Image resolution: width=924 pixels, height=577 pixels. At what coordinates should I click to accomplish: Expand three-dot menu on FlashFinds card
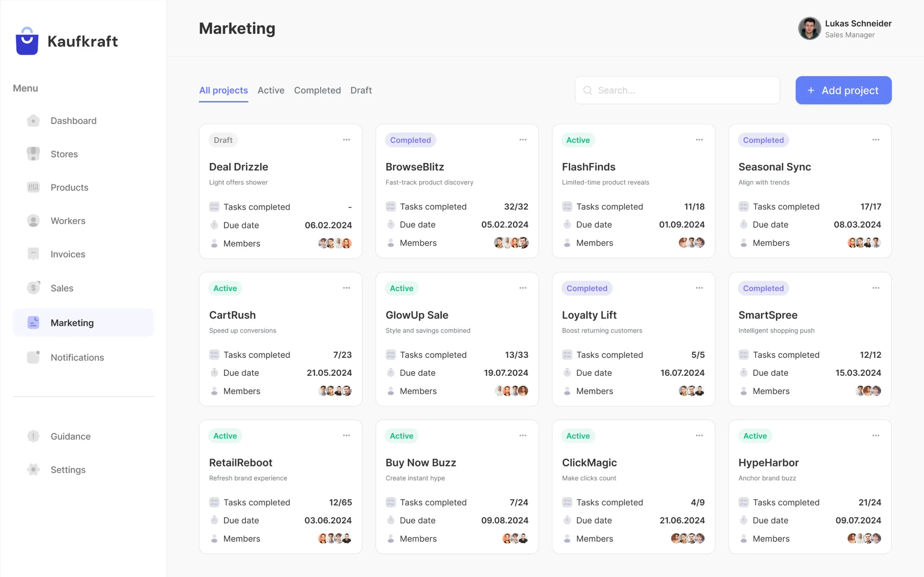(x=699, y=140)
